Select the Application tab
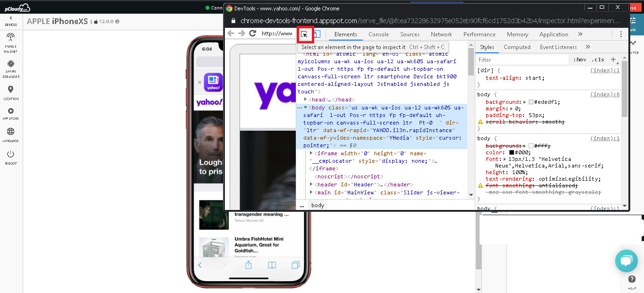 [x=554, y=34]
